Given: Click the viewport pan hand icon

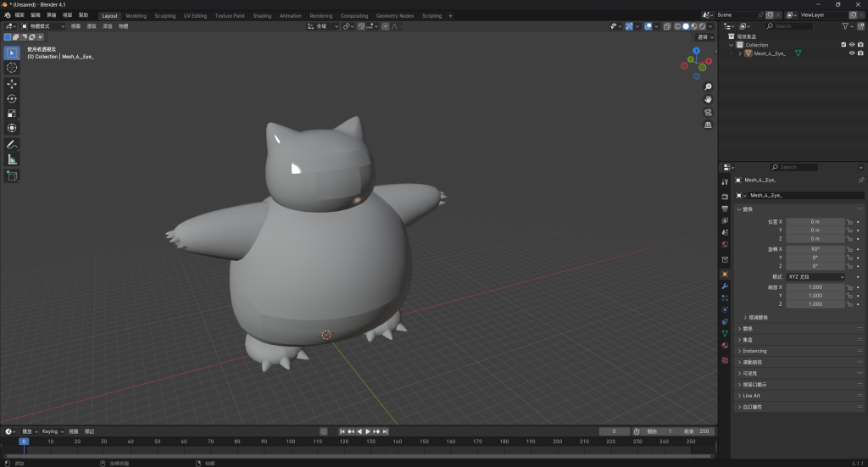Looking at the screenshot, I should tap(708, 100).
